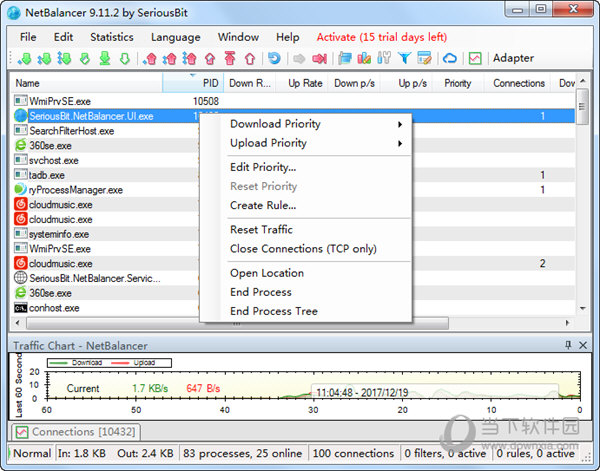Set normal download priority (green arrow, two dots)
600x471 pixels.
click(x=44, y=59)
